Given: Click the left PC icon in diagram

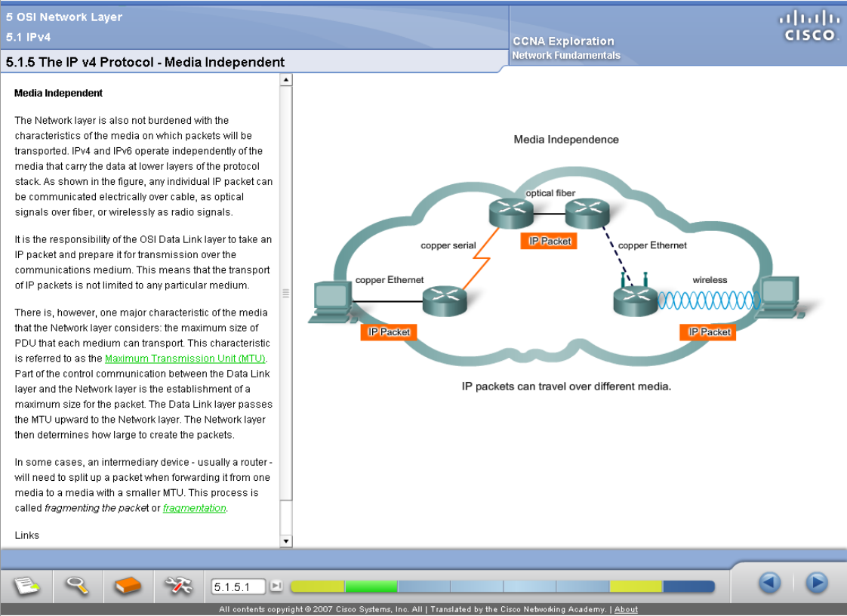Looking at the screenshot, I should [x=331, y=303].
